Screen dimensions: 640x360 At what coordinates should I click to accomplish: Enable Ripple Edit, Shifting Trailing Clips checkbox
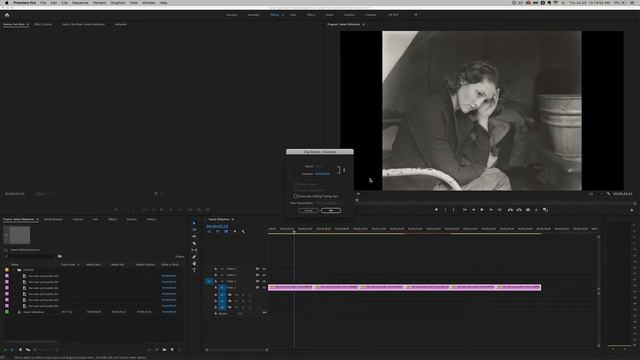click(296, 196)
